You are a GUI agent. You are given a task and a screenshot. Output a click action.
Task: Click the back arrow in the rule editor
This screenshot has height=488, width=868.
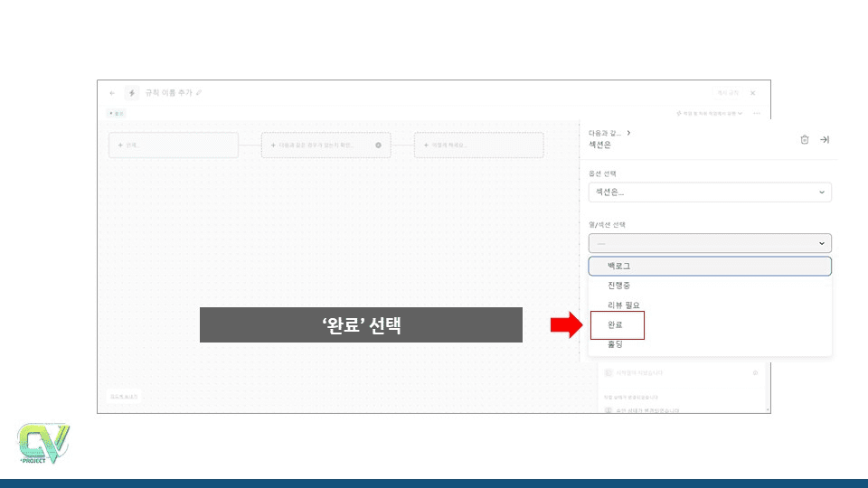[112, 93]
